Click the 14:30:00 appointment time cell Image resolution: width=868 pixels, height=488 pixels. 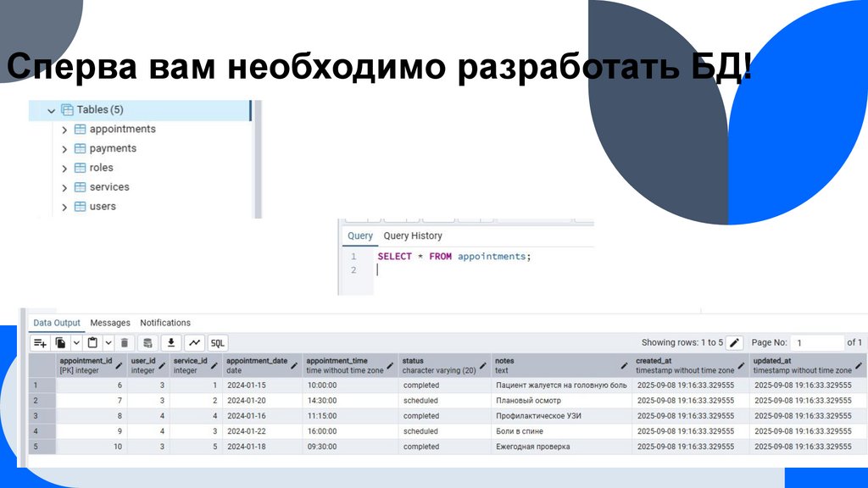(350, 401)
